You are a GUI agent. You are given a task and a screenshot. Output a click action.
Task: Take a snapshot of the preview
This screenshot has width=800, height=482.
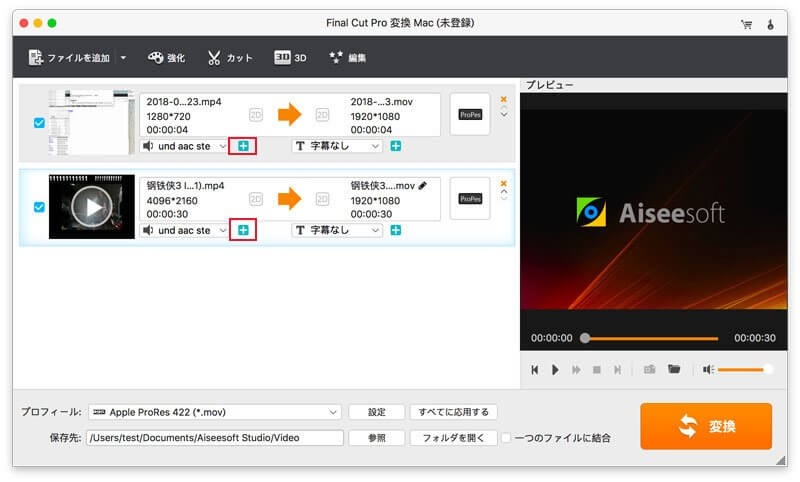(649, 369)
